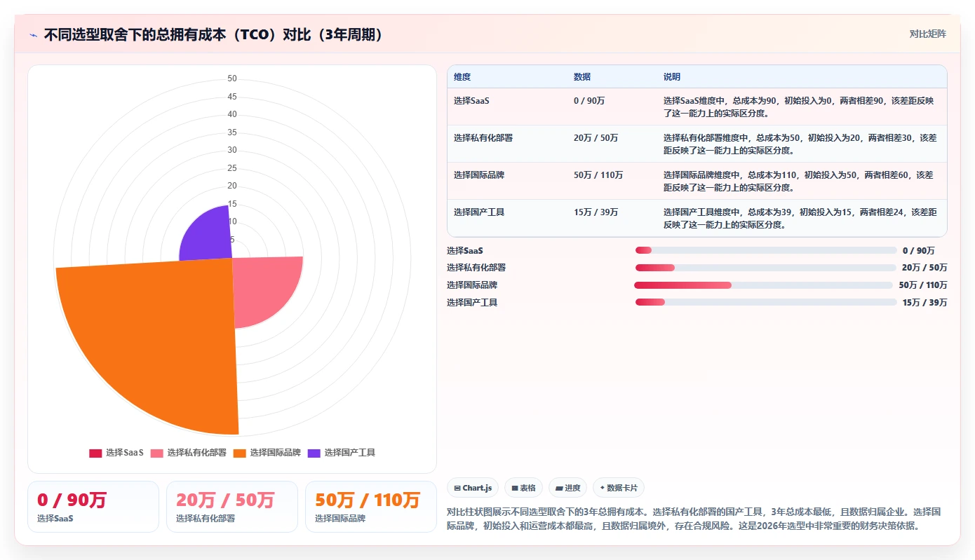Select the 进度 tag chip
975x560 pixels.
pos(567,488)
